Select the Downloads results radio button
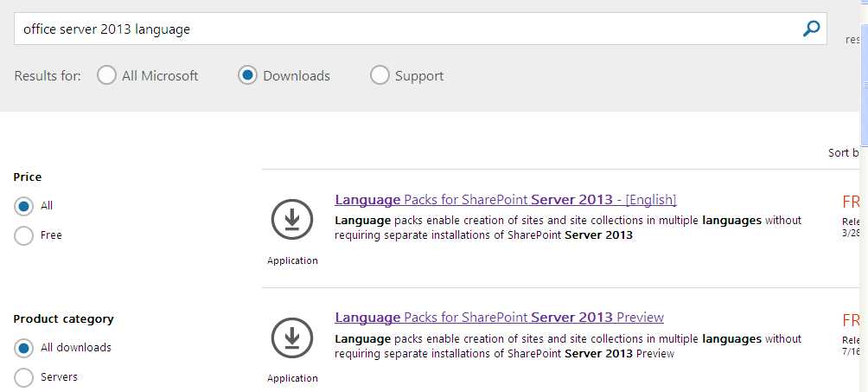 [x=247, y=75]
